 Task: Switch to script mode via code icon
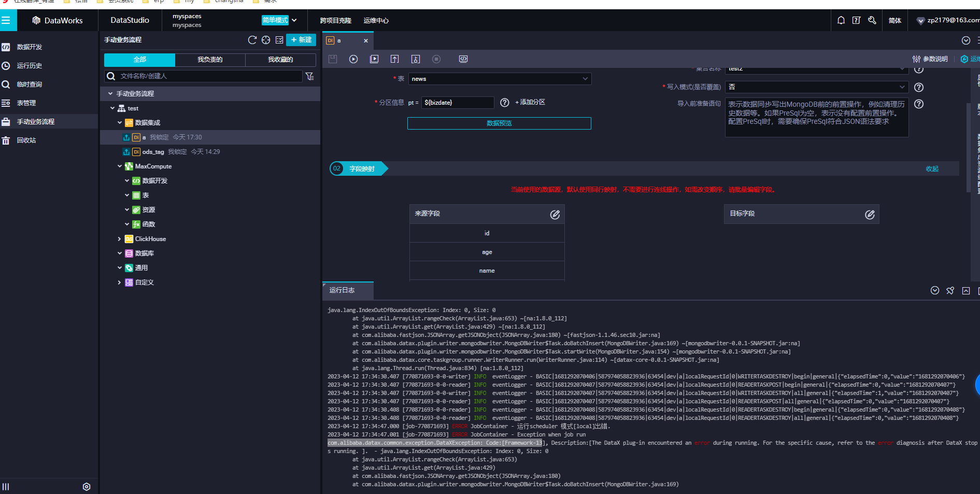click(463, 59)
